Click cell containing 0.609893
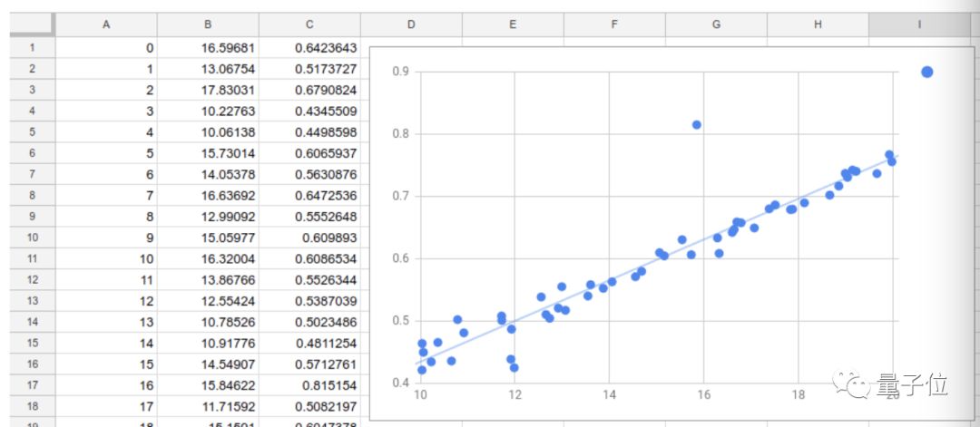Screen dimensions: 980x427 point(309,238)
